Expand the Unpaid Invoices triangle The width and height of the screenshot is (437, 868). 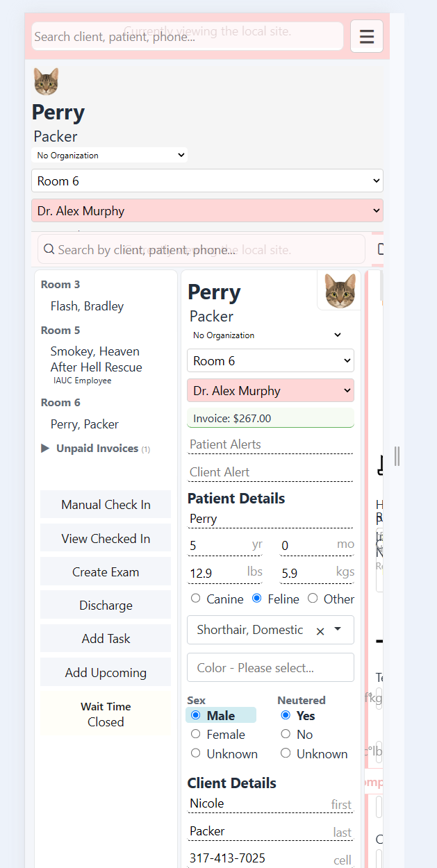coord(45,449)
